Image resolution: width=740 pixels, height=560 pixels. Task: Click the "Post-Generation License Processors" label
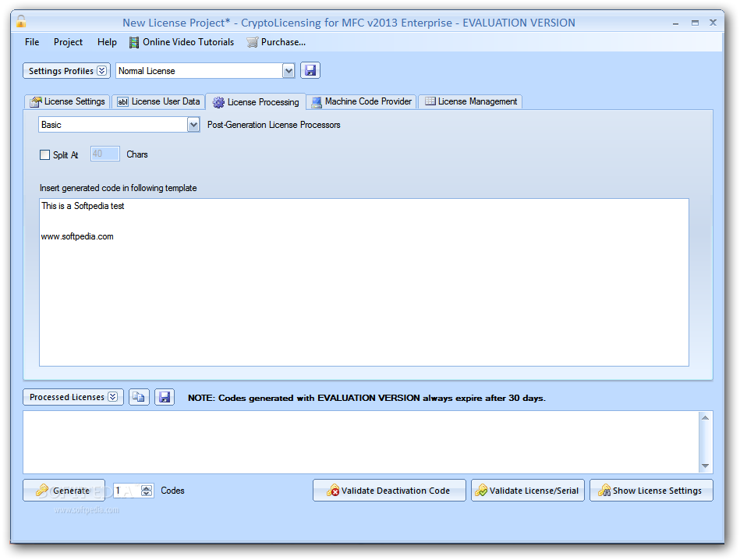pyautogui.click(x=274, y=125)
